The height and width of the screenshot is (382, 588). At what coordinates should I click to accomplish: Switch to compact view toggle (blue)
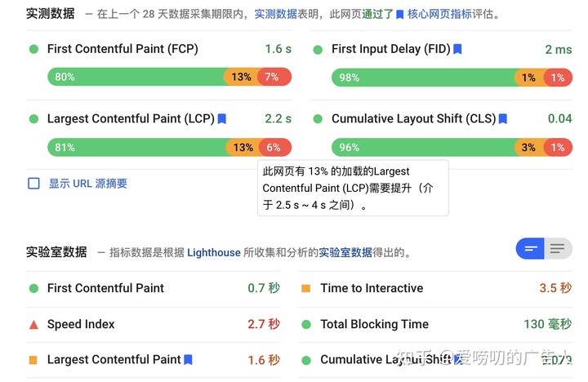(530, 249)
